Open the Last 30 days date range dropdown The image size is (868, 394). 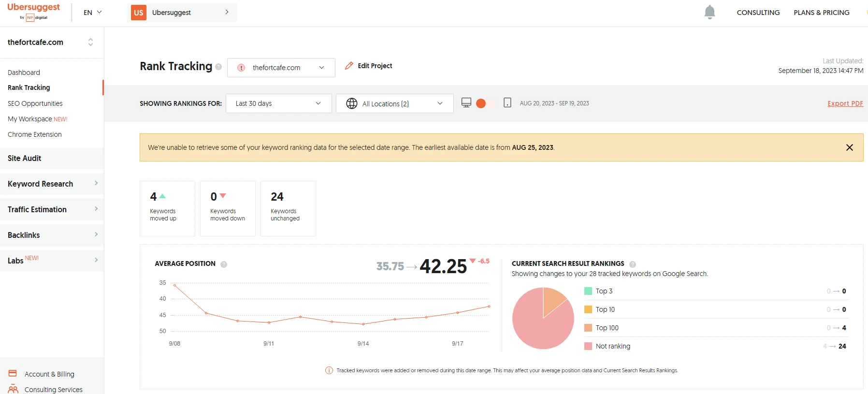pyautogui.click(x=279, y=103)
